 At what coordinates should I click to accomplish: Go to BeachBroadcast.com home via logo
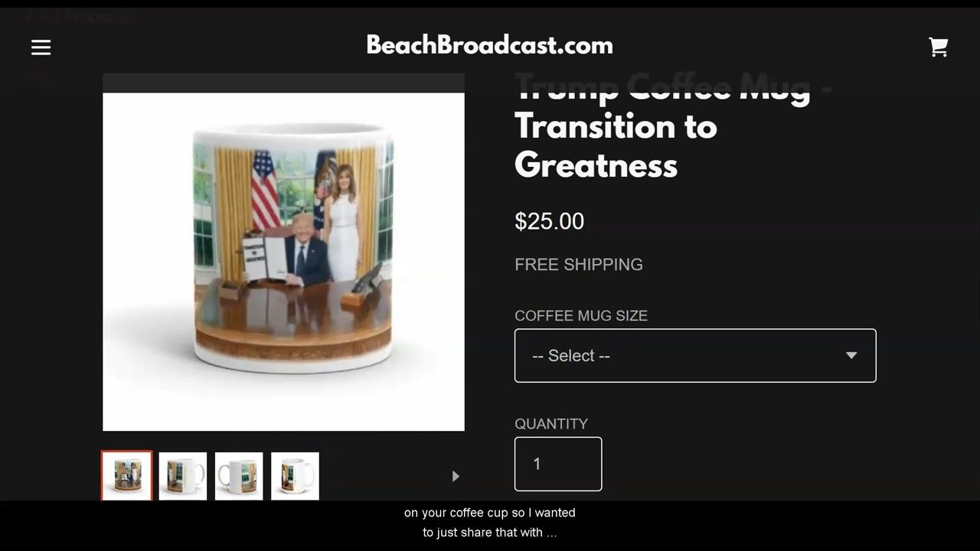tap(490, 45)
